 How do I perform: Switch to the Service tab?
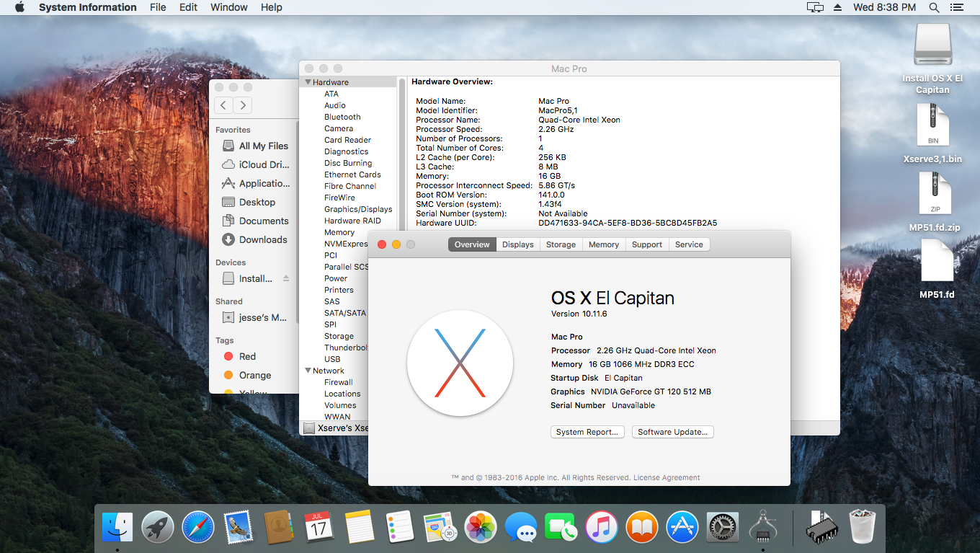(689, 244)
